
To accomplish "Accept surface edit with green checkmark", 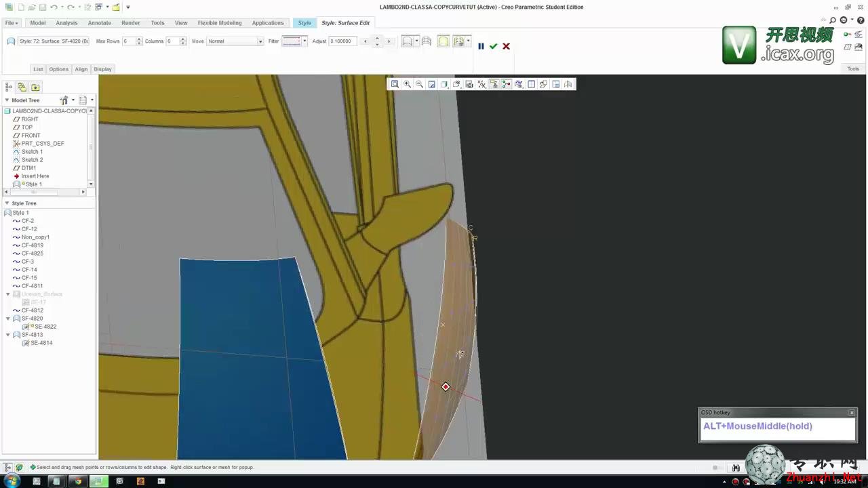I will point(493,46).
